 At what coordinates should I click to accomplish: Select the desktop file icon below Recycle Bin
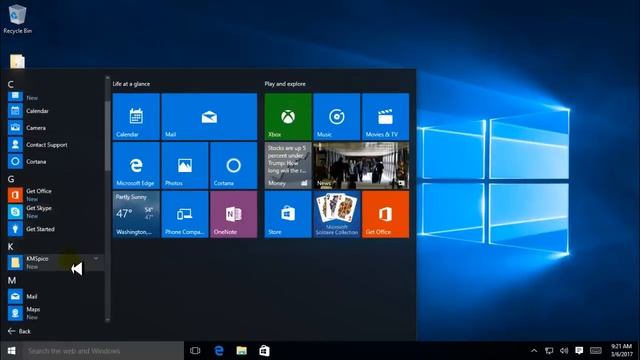(x=17, y=61)
